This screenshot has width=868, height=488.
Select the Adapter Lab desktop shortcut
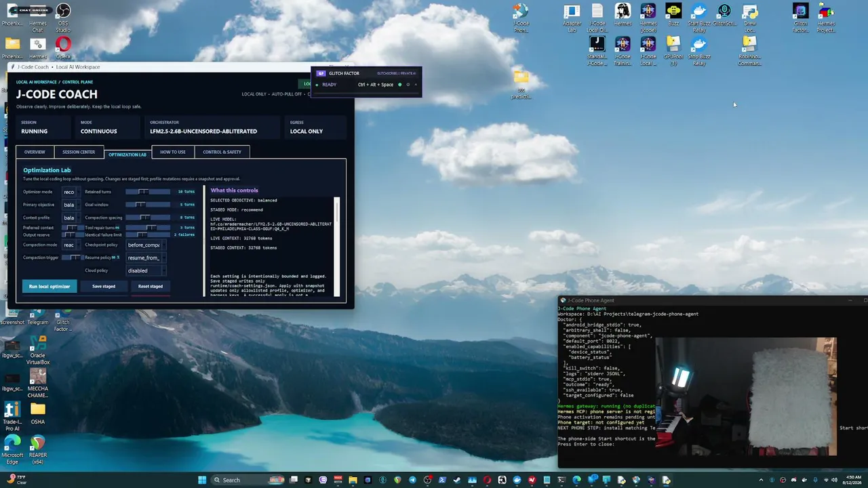pos(572,18)
